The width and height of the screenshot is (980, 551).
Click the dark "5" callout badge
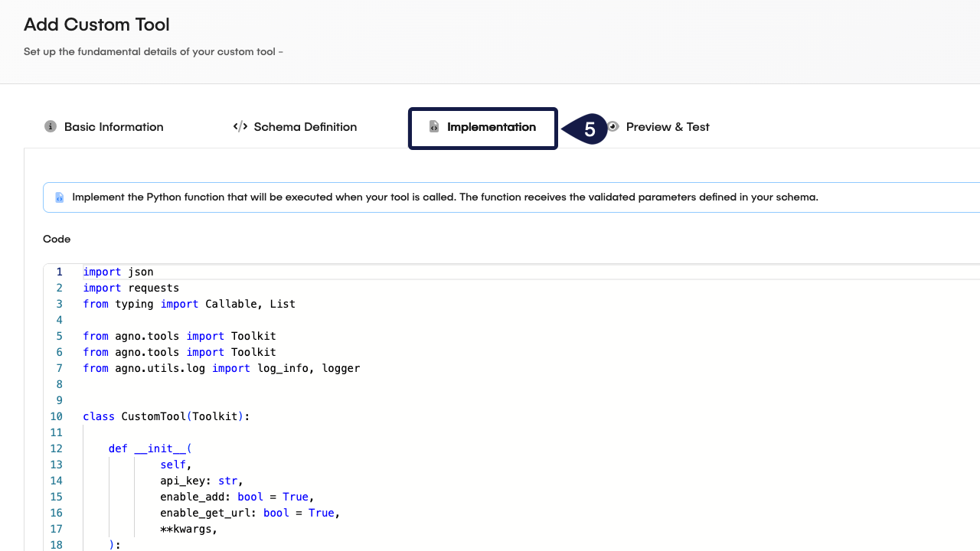tap(589, 129)
